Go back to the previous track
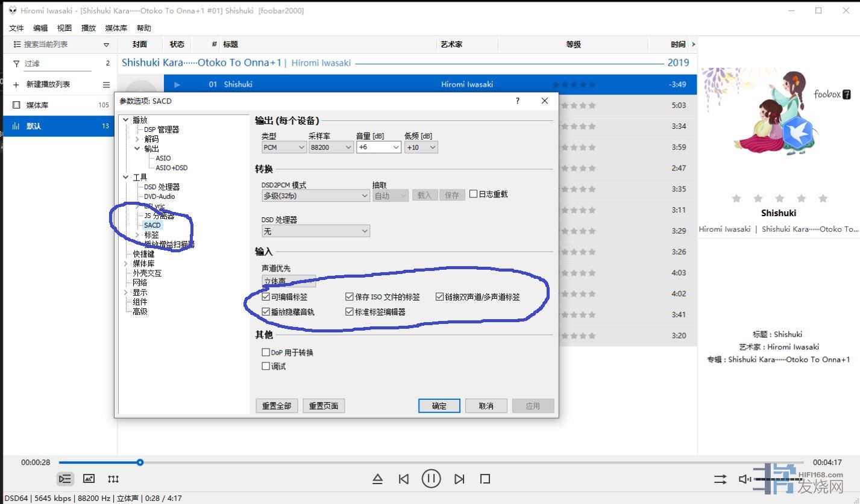Image resolution: width=860 pixels, height=504 pixels. point(404,479)
